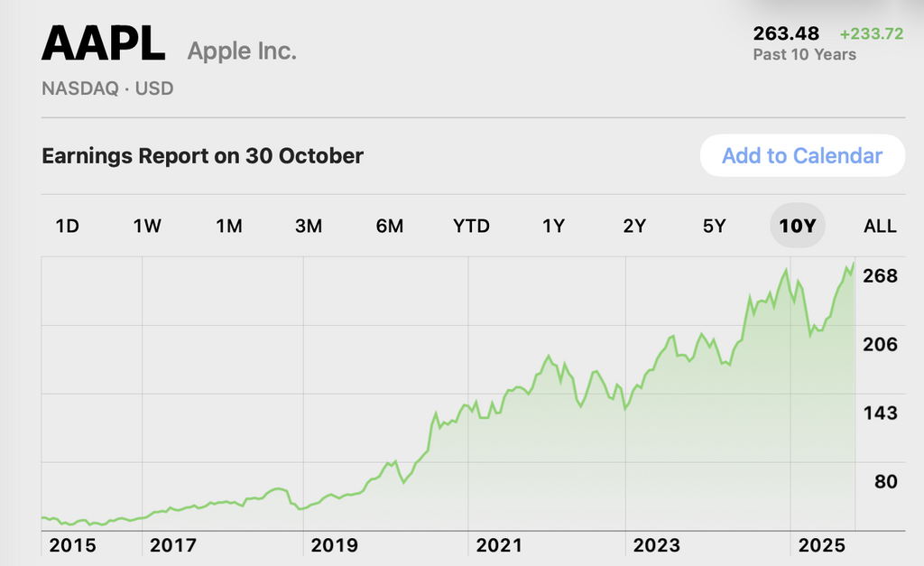
Task: Select the 1Y time range
Action: click(553, 226)
